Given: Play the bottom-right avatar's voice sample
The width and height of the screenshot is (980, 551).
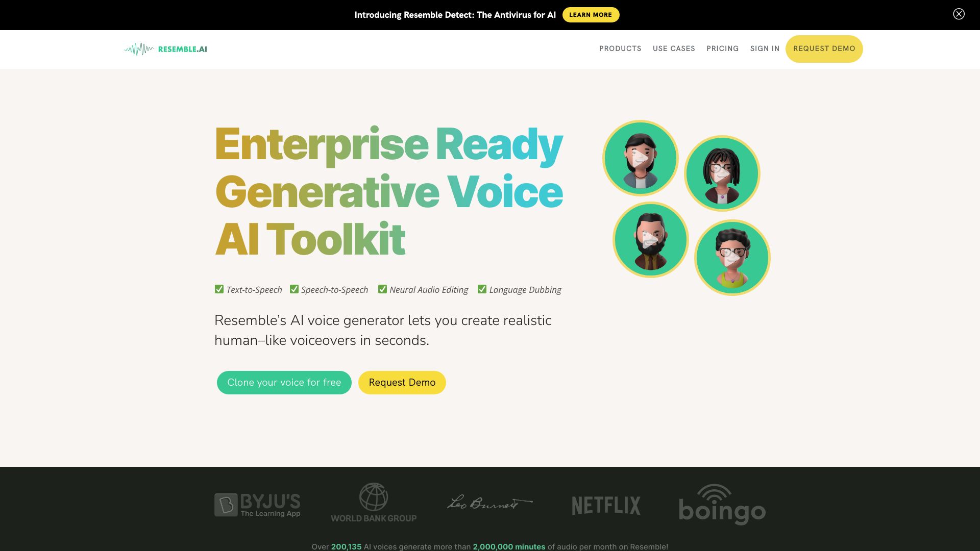Looking at the screenshot, I should 732,257.
